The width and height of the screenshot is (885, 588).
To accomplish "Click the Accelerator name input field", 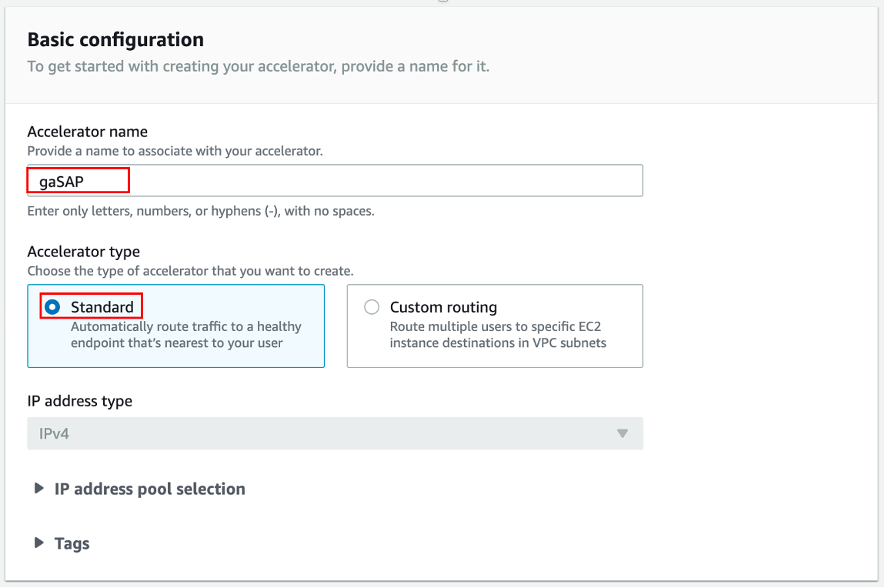I will pos(385,181).
